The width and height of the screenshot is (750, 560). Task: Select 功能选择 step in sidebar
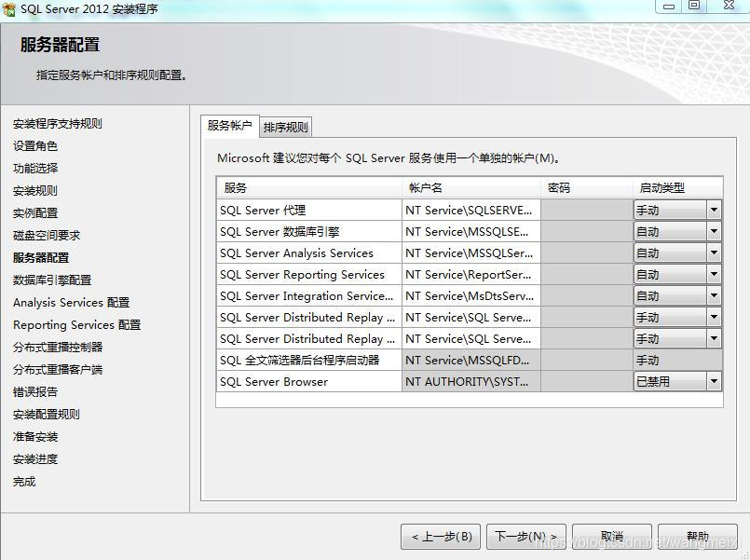(x=35, y=169)
